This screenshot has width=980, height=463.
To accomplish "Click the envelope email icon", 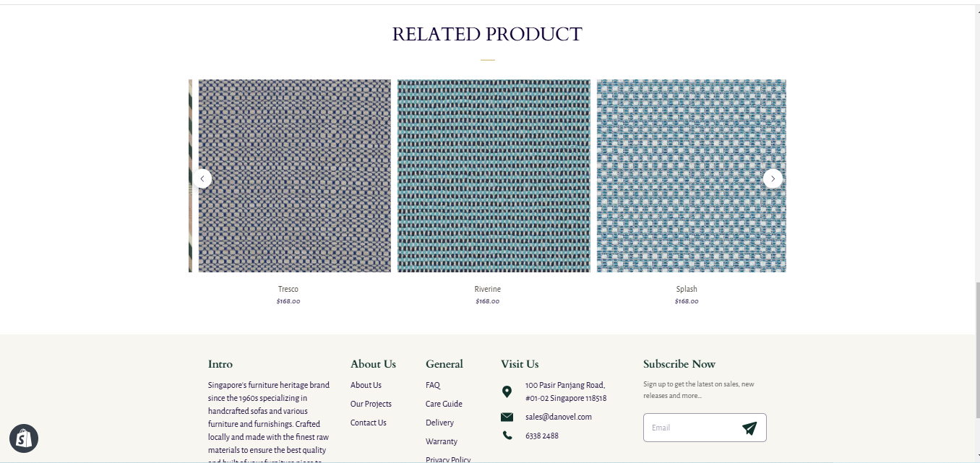I will tap(507, 417).
